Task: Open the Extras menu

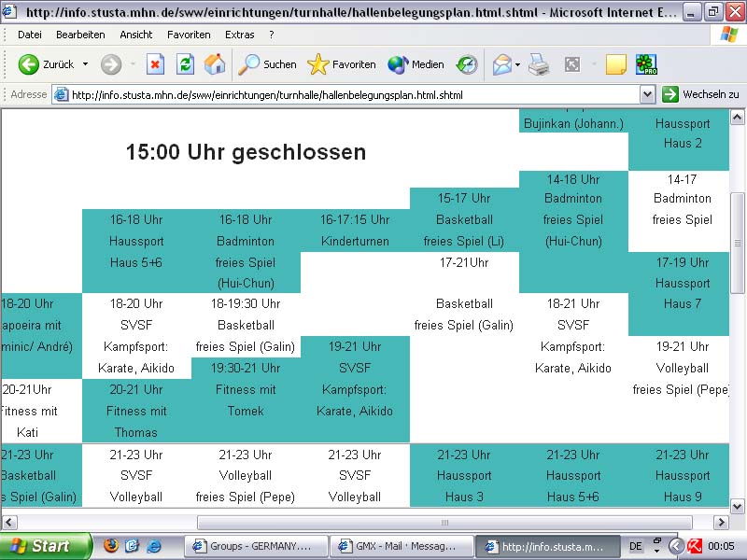Action: coord(240,35)
